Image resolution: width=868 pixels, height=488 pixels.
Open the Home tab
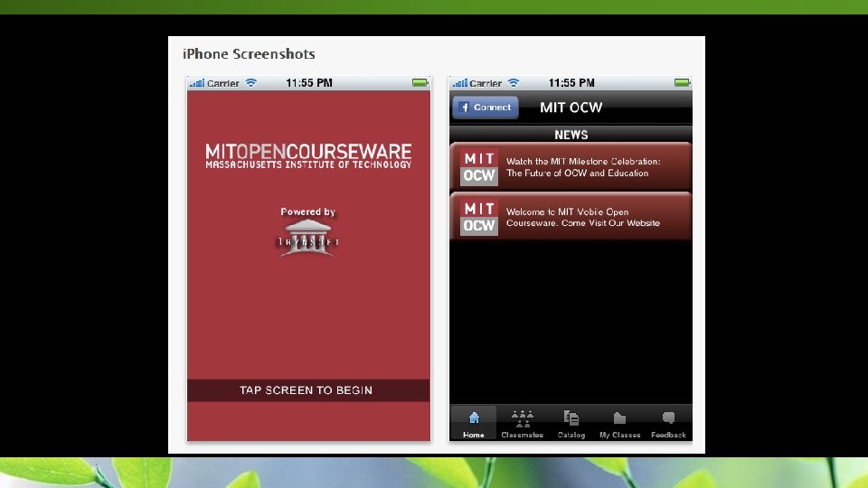473,424
